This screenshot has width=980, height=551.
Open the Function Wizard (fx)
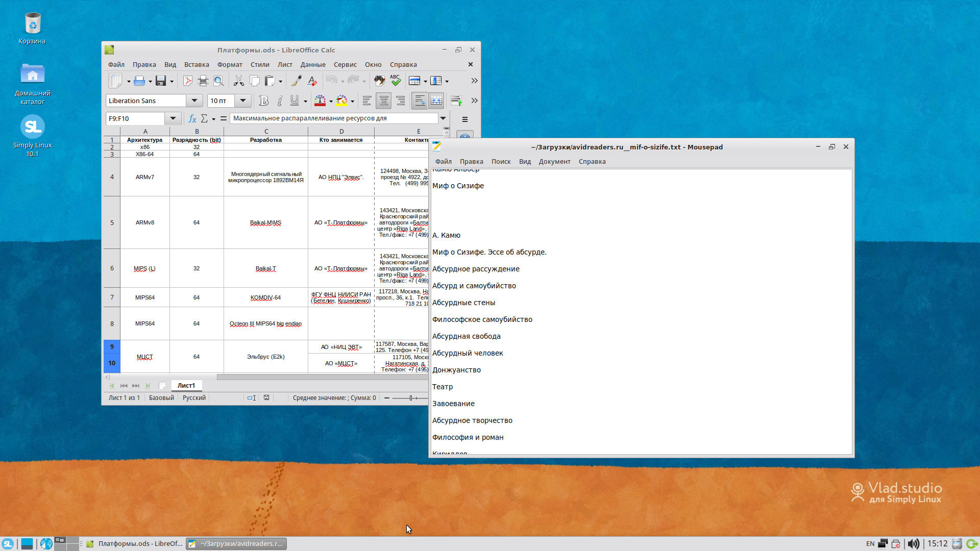(x=192, y=118)
